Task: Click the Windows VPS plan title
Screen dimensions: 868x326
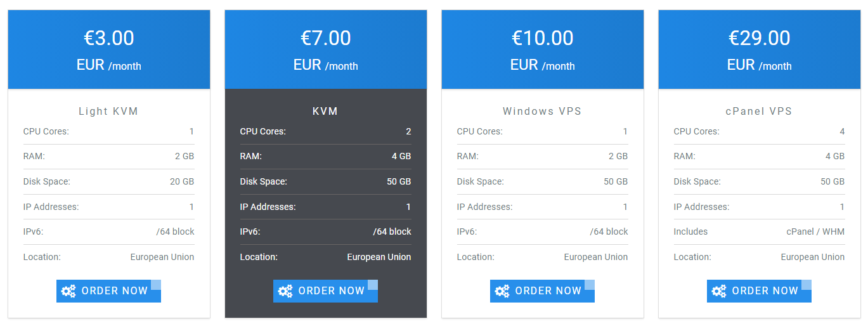Action: (542, 111)
